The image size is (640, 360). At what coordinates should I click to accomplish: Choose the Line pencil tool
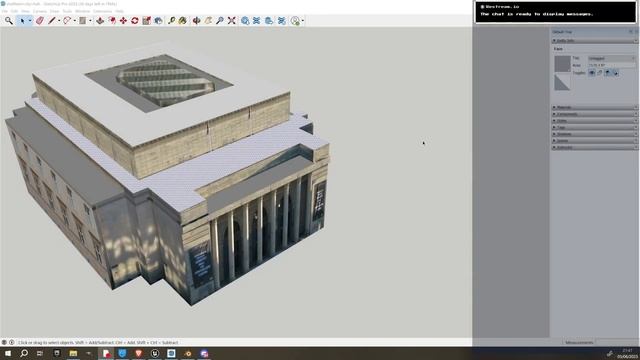click(51, 20)
